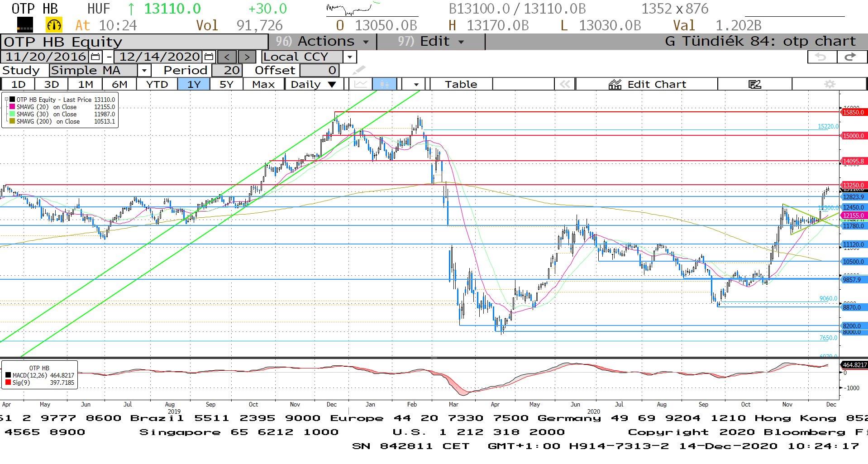This screenshot has height=464, width=868.
Task: Click the olive SMAVG (200) swatch
Action: click(12, 121)
